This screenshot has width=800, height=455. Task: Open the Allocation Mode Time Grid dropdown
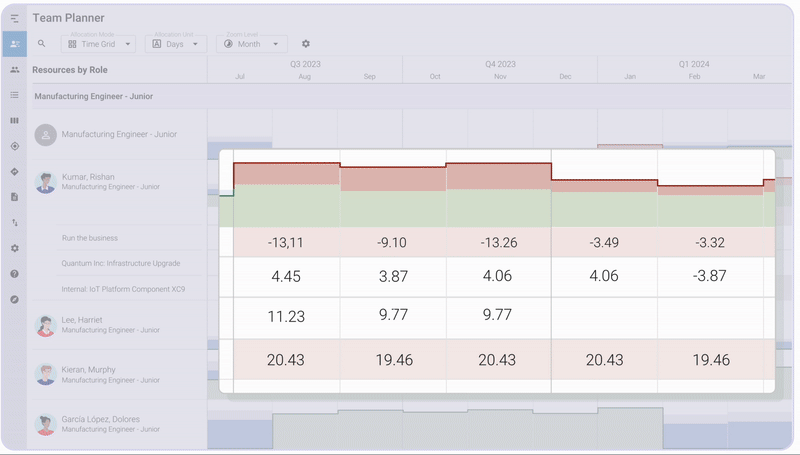98,44
